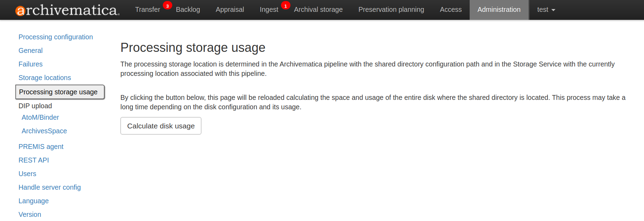
Task: Click the red Transfer notification badge
Action: point(167,6)
